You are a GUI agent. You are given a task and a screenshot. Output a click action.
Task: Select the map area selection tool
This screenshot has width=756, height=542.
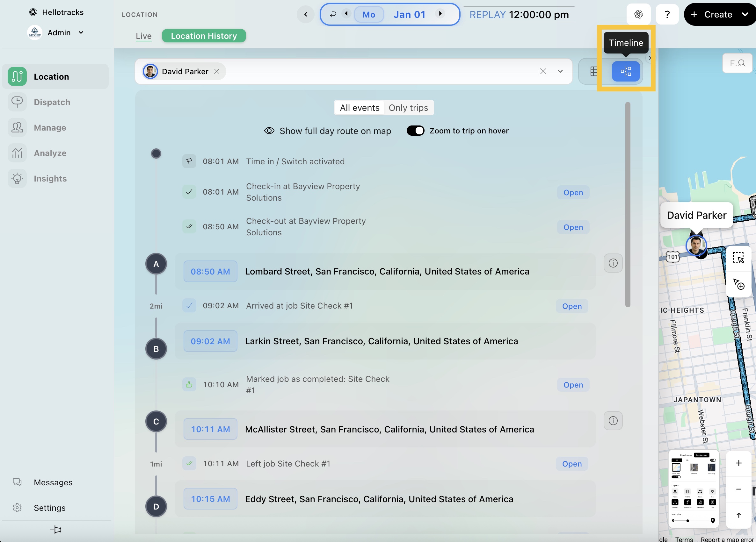[x=738, y=258]
